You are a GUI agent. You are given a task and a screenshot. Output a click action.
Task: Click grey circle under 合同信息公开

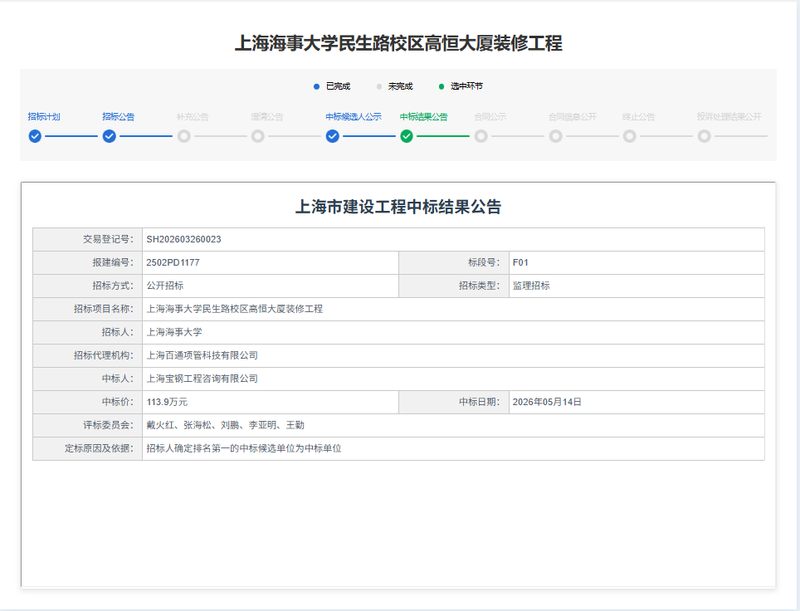(556, 136)
